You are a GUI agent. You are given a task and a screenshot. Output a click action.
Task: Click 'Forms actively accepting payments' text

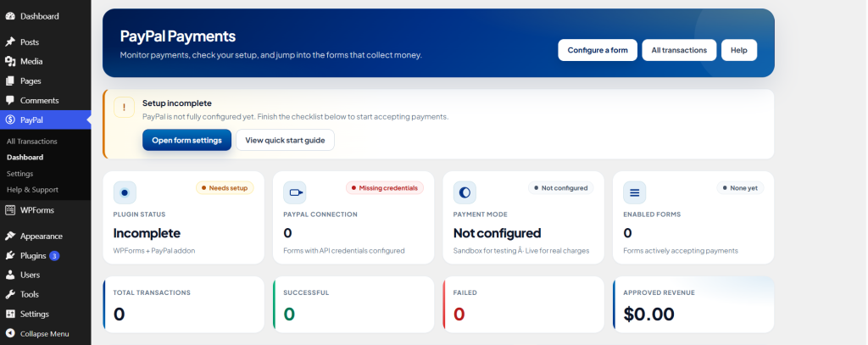(681, 251)
